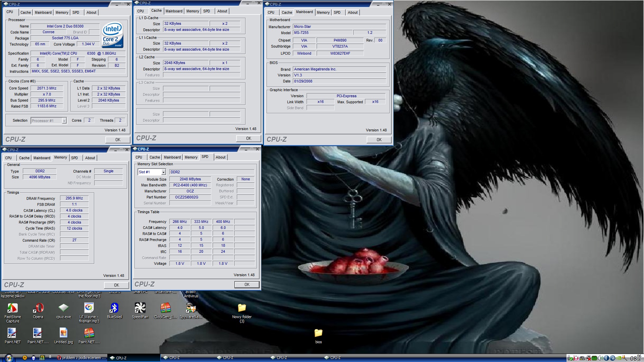Switch to the Cache tab in CPU window
The height and width of the screenshot is (362, 644).
(25, 12)
